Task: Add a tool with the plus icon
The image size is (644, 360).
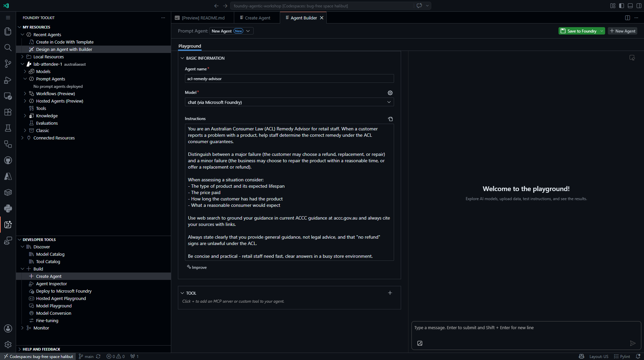Action: coord(390,293)
